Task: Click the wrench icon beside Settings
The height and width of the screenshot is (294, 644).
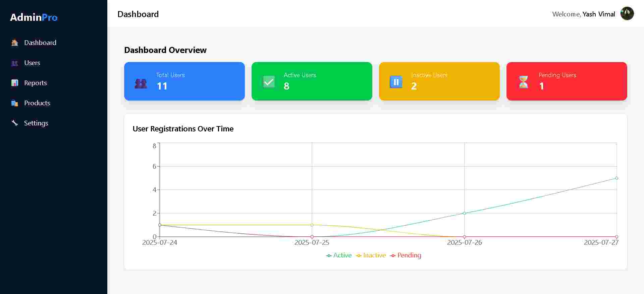Action: (15, 123)
